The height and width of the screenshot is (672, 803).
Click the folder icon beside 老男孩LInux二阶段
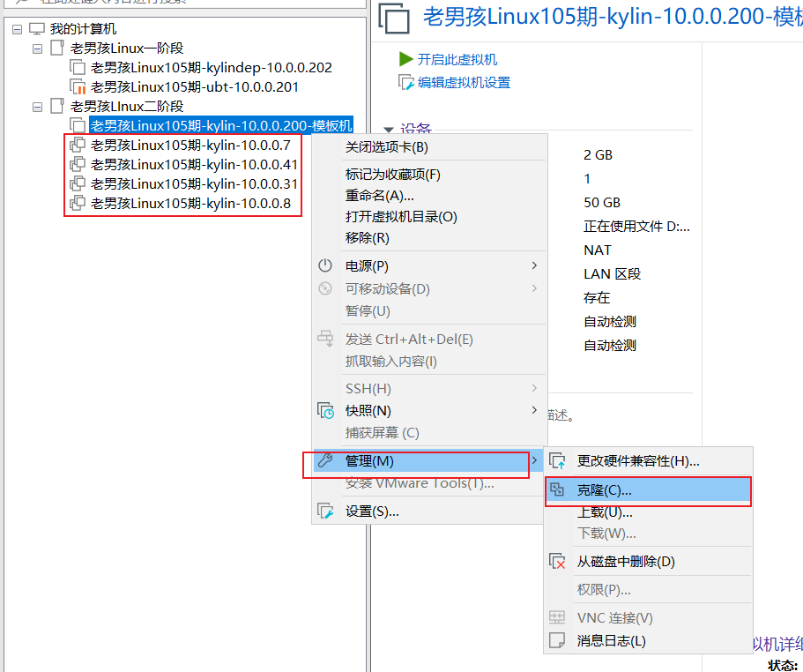56,106
